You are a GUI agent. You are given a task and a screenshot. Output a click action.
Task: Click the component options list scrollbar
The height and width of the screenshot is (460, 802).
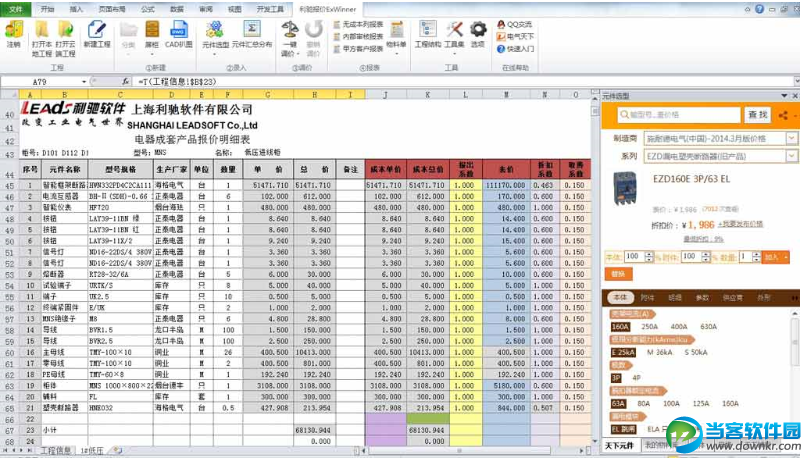tap(794, 342)
